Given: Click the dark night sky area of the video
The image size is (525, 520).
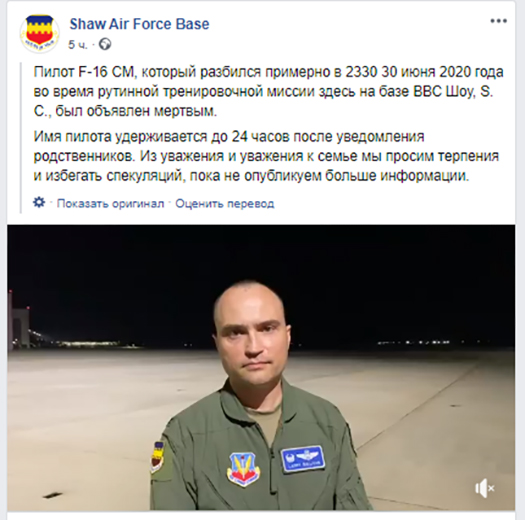Looking at the screenshot, I should pyautogui.click(x=261, y=254).
